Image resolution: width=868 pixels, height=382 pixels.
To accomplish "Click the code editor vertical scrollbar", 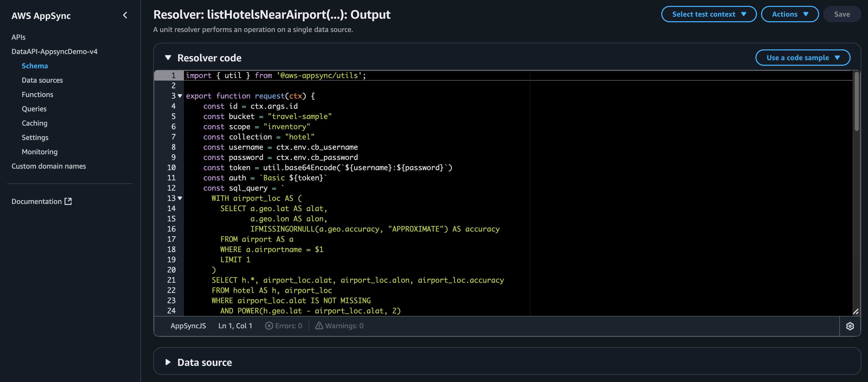I will tap(856, 101).
